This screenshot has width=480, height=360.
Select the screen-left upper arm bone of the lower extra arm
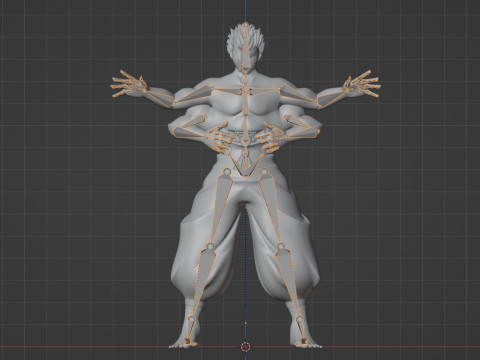coord(189,126)
